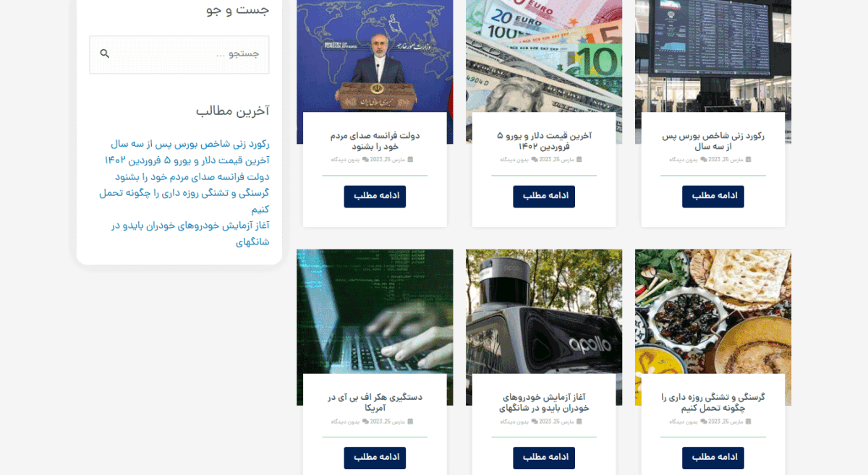868x475 pixels.
Task: Open ادامه مطلب for Baidu driverless cars article
Action: (544, 458)
